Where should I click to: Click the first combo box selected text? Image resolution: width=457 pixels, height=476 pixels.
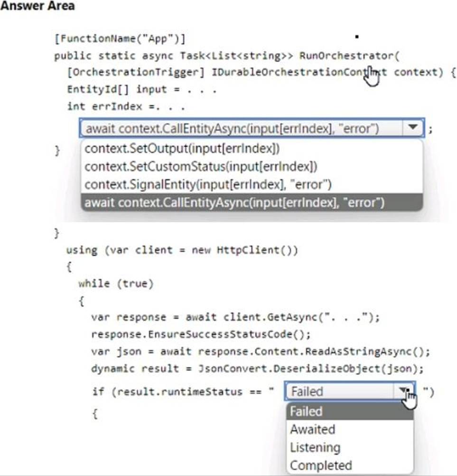232,128
